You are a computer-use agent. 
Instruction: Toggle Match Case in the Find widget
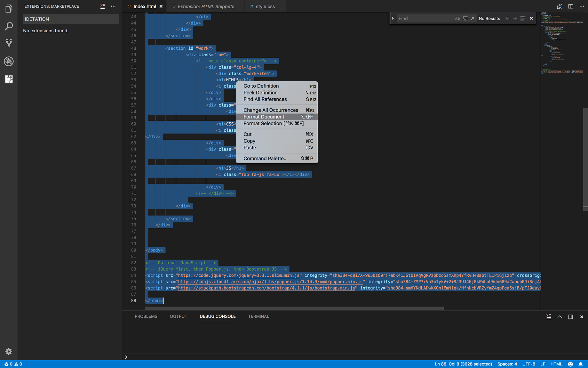click(457, 18)
